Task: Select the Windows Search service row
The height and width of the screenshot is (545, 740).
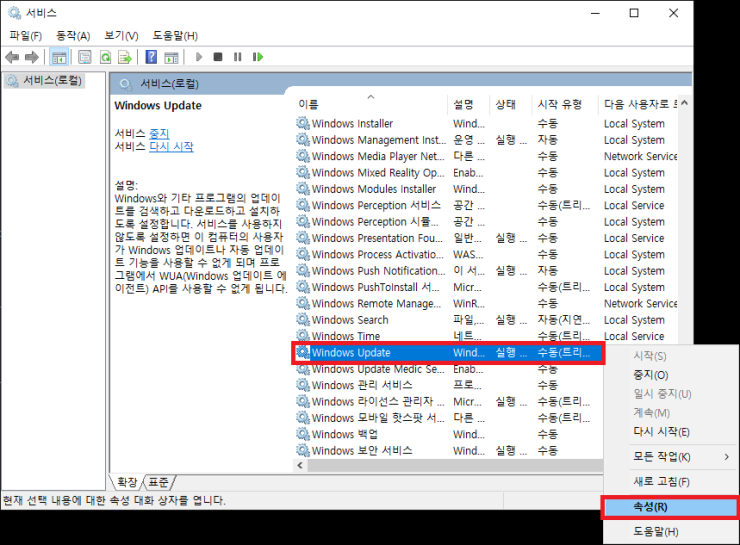Action: click(350, 320)
